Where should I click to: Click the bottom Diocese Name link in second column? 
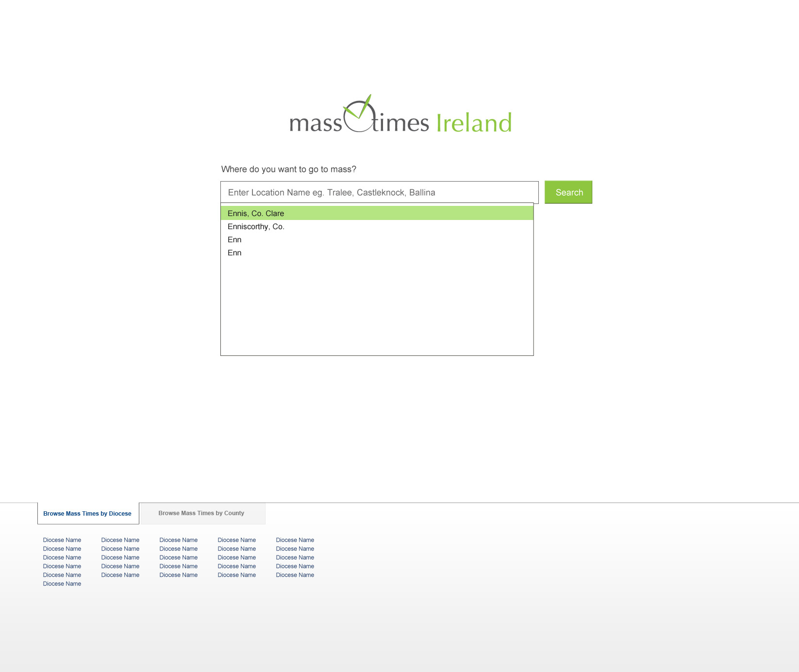[120, 575]
